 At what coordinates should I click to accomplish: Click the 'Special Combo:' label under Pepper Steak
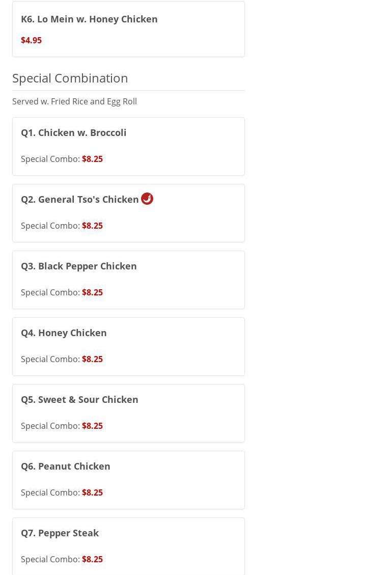tap(50, 559)
